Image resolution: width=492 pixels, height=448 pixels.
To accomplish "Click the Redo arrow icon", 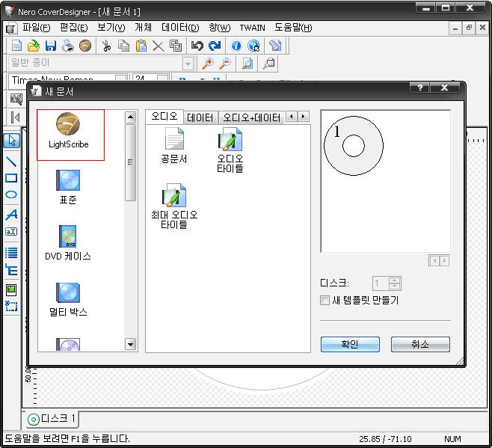I will coord(215,46).
